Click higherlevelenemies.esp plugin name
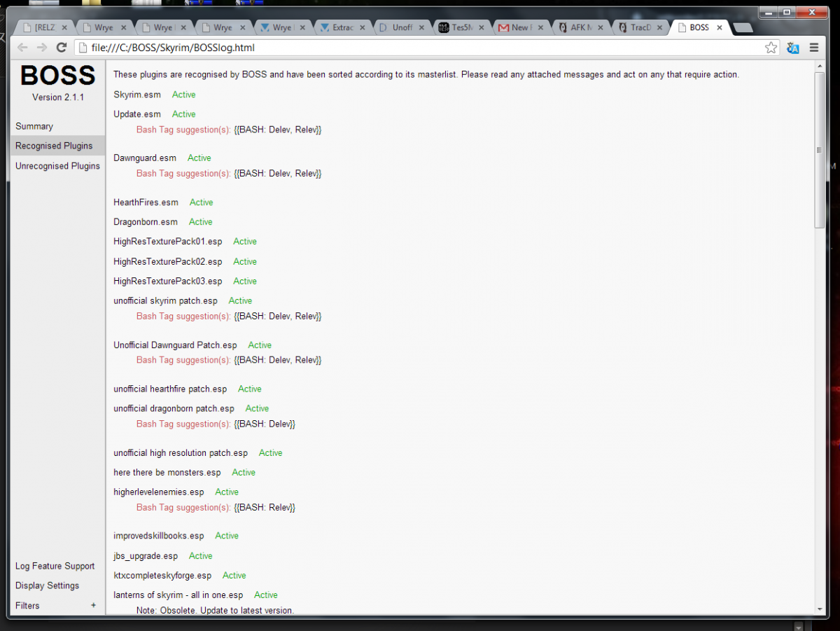 [x=159, y=492]
